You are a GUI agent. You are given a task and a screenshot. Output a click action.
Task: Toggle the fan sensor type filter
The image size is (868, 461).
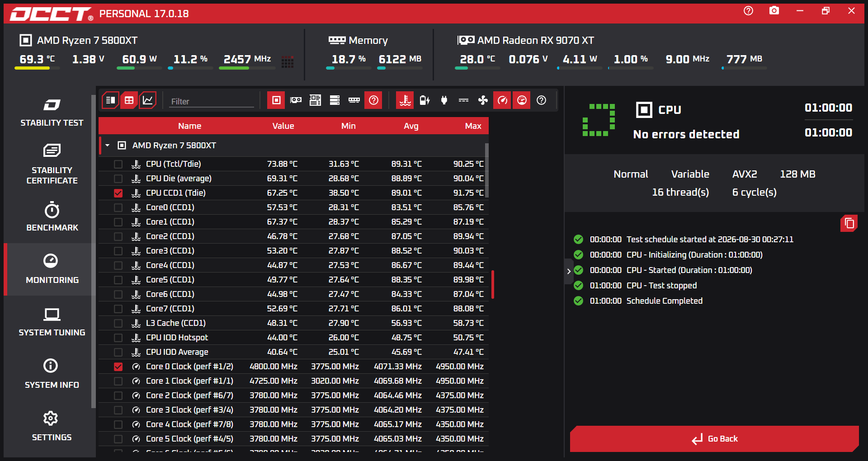(x=483, y=100)
